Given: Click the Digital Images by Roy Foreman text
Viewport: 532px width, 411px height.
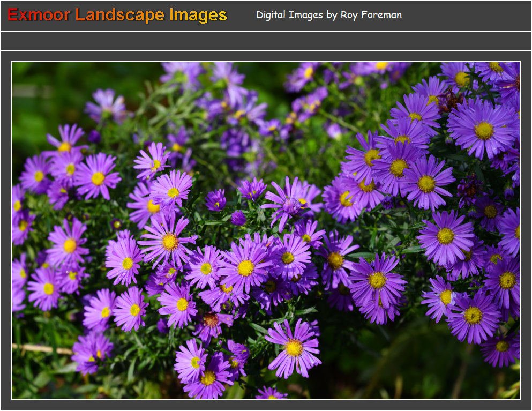Looking at the screenshot, I should coord(328,15).
